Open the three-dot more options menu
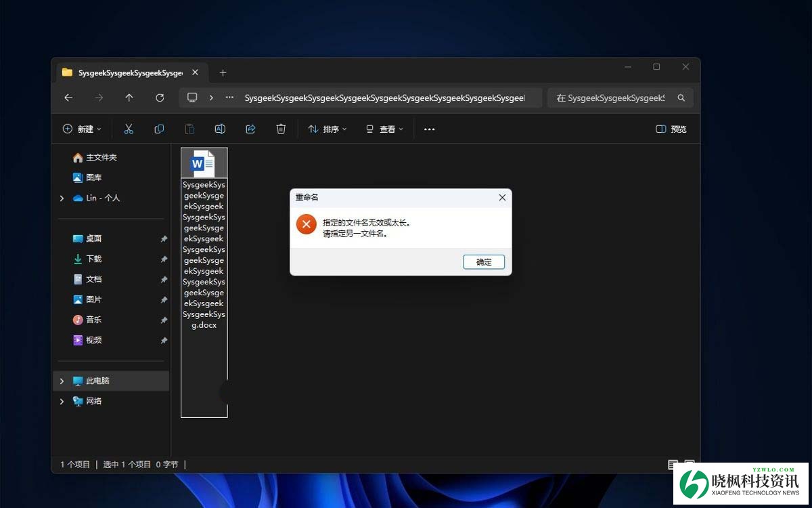This screenshot has height=508, width=812. coord(429,129)
